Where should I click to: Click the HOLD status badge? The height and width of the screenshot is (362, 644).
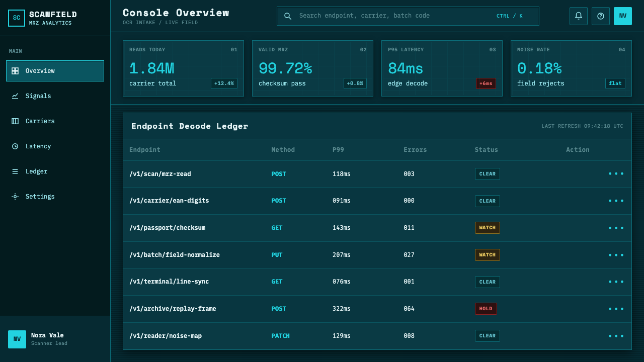coord(486,309)
